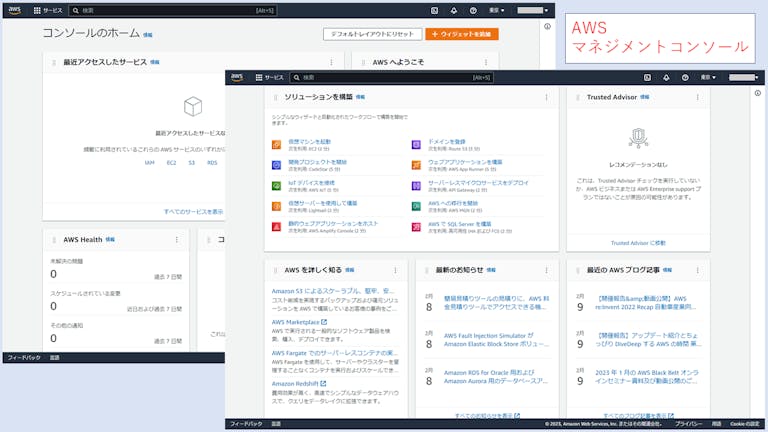Screen dimensions: 768x432
Task: Focus the search field in front window
Action: (392, 77)
